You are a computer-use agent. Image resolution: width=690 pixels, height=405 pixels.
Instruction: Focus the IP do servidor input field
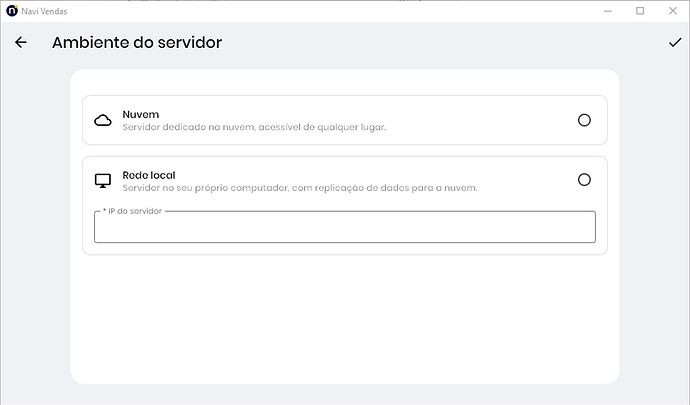(x=344, y=228)
